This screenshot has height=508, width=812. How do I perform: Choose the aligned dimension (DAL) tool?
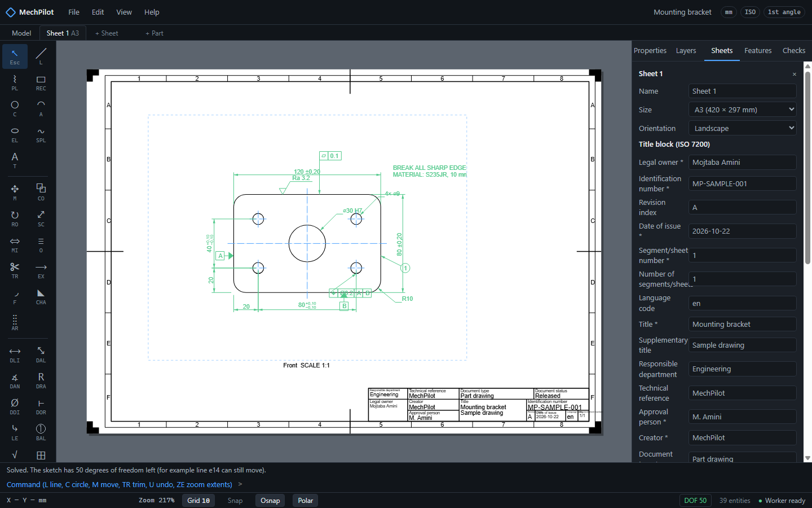coord(41,354)
